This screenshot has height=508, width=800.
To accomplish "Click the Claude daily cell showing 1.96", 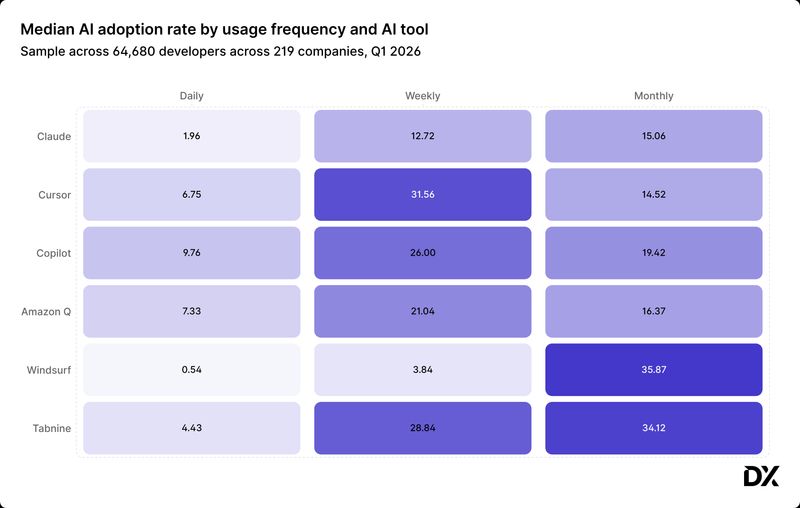I will pyautogui.click(x=192, y=136).
